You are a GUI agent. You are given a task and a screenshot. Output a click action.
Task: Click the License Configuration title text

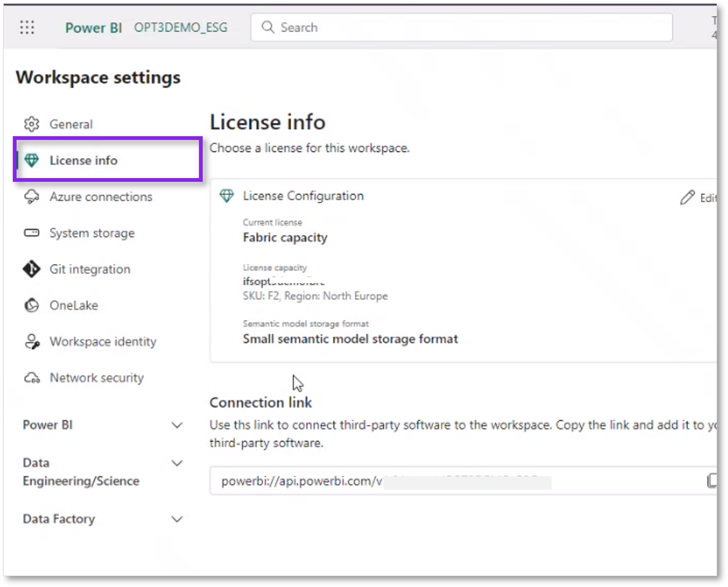tap(303, 196)
